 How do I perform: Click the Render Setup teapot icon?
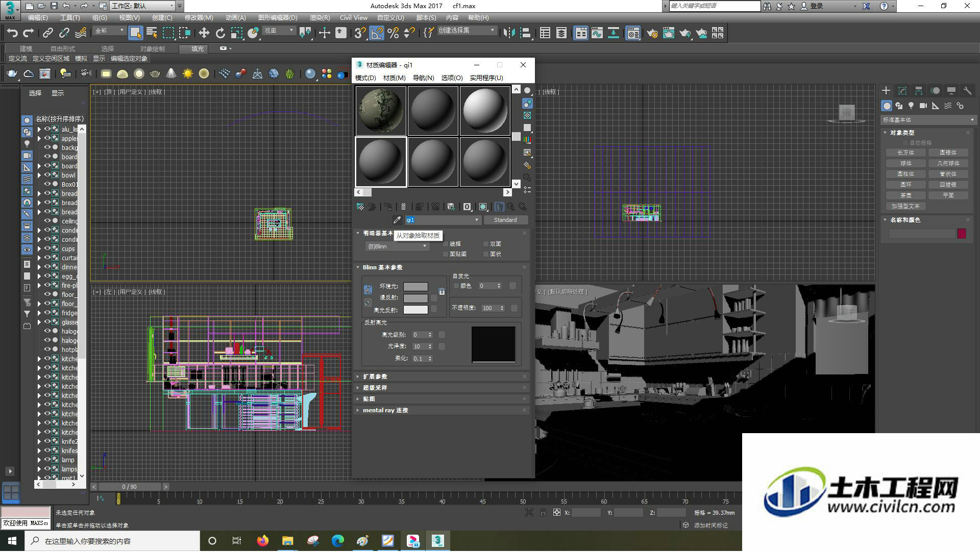pos(652,33)
